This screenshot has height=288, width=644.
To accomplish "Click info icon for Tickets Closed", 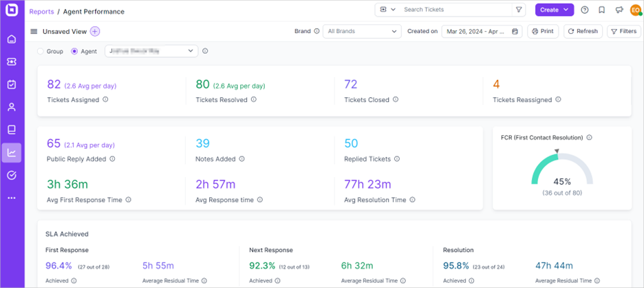I will pyautogui.click(x=395, y=100).
